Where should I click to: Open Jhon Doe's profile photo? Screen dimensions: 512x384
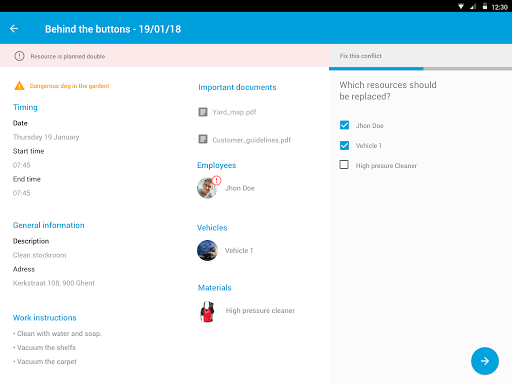coord(207,188)
